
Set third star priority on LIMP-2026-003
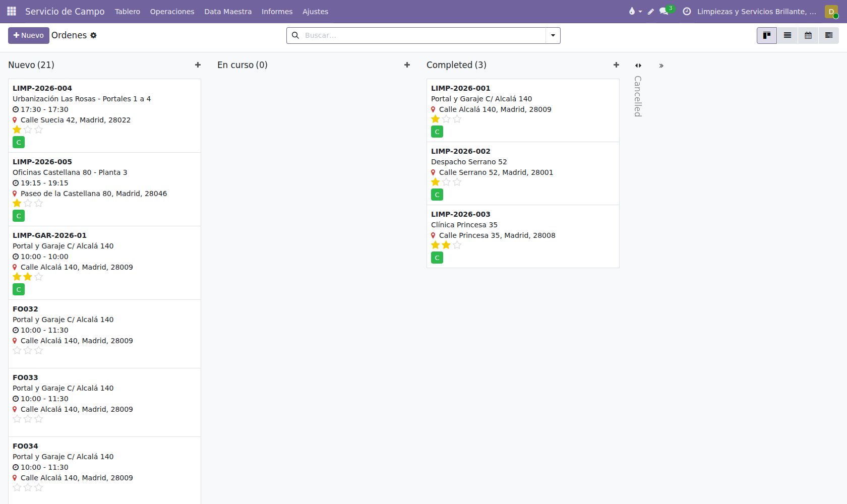tap(457, 245)
